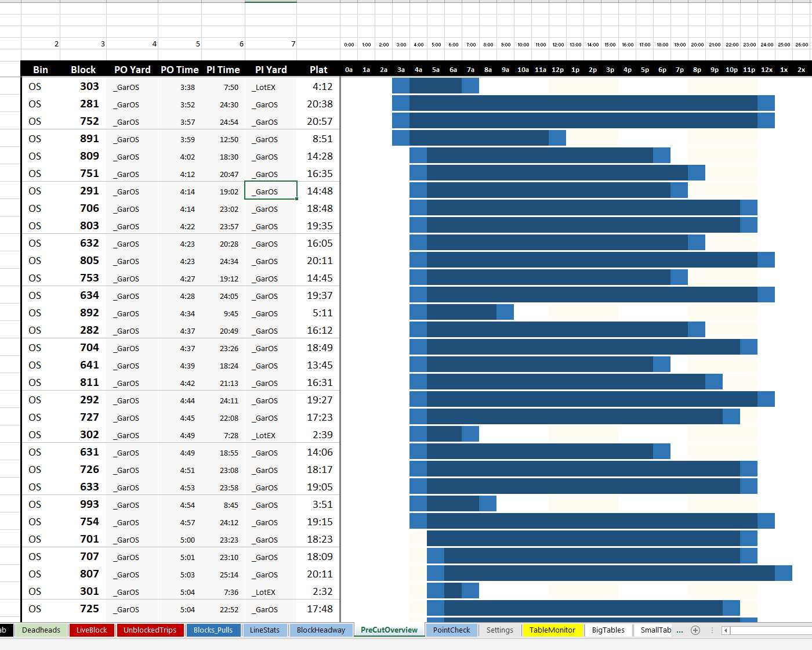Select Plat value 2:39
This screenshot has height=650, width=812.
[318, 435]
